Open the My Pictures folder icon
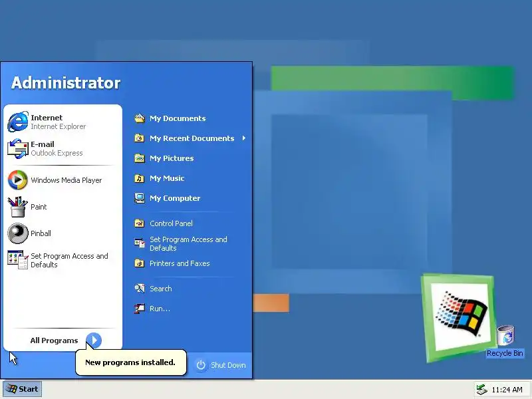Image resolution: width=532 pixels, height=399 pixels. tap(140, 158)
